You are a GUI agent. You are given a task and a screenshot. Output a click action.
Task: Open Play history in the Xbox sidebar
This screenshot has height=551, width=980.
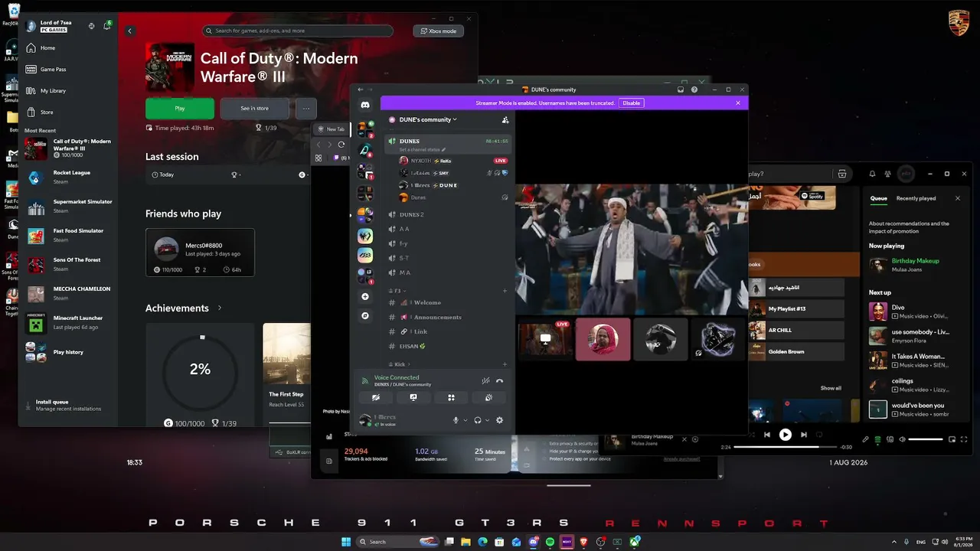point(67,352)
